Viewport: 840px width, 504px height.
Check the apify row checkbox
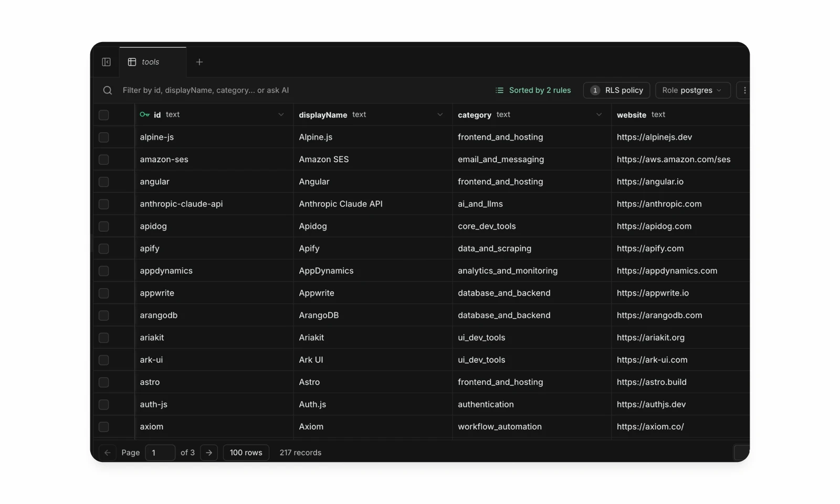[x=104, y=249]
